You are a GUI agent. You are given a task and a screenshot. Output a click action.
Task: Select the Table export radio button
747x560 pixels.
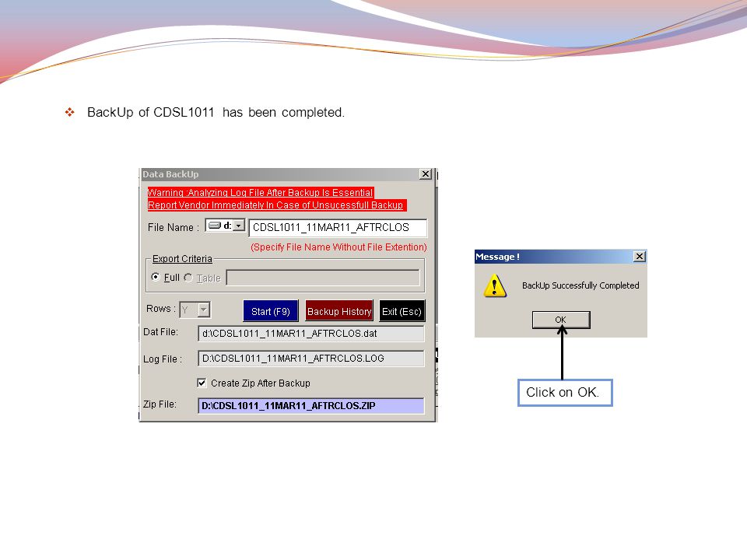pyautogui.click(x=188, y=278)
